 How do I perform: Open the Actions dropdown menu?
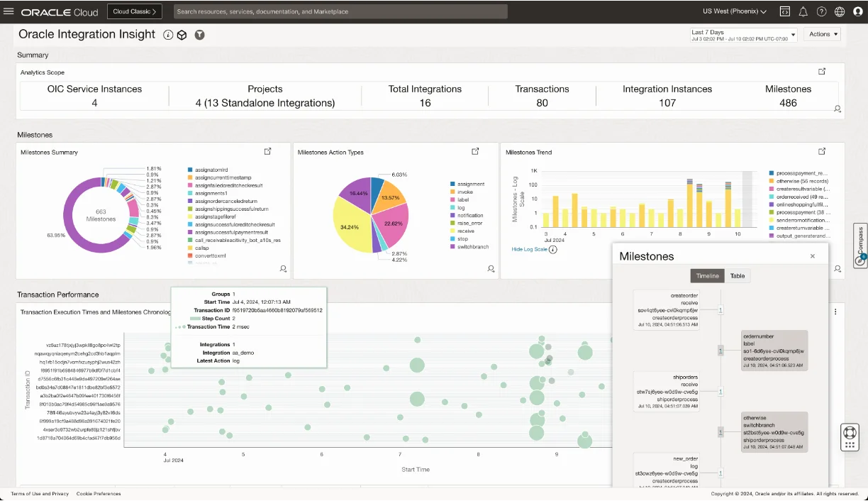[823, 34]
